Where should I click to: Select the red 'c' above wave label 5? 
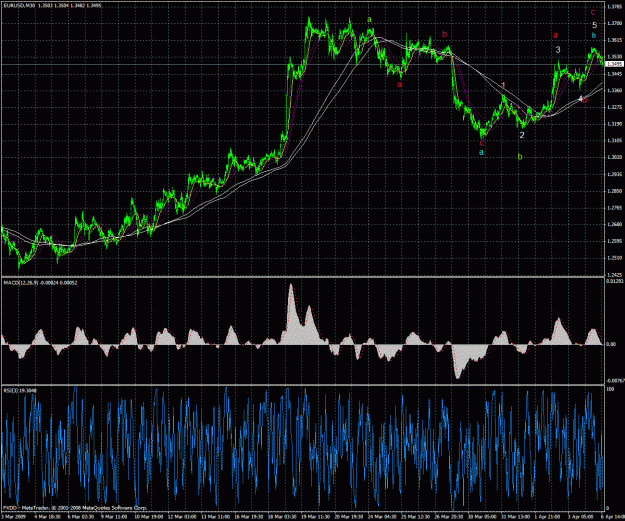coord(593,12)
